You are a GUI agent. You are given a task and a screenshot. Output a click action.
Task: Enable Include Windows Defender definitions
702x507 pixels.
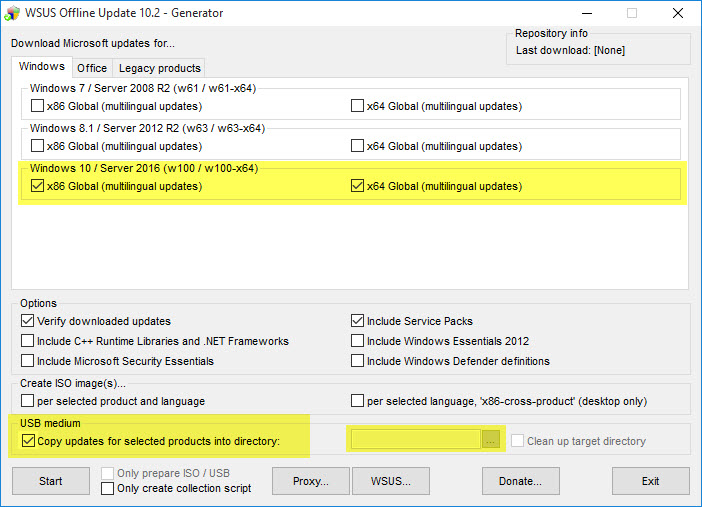358,361
